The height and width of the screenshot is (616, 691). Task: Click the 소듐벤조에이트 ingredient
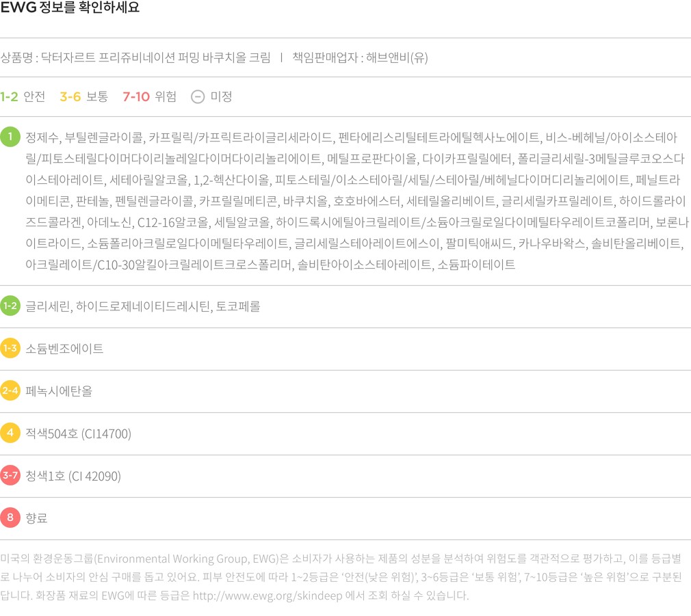(64, 349)
